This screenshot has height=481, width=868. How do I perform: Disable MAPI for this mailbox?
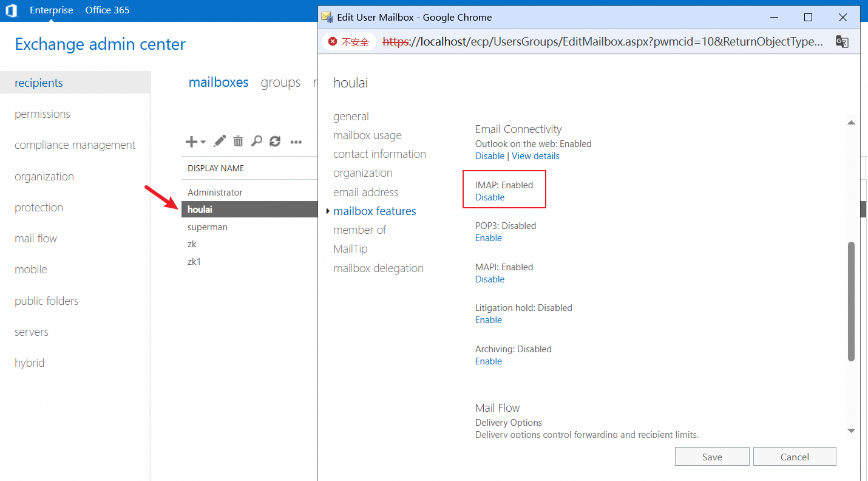pyautogui.click(x=490, y=279)
